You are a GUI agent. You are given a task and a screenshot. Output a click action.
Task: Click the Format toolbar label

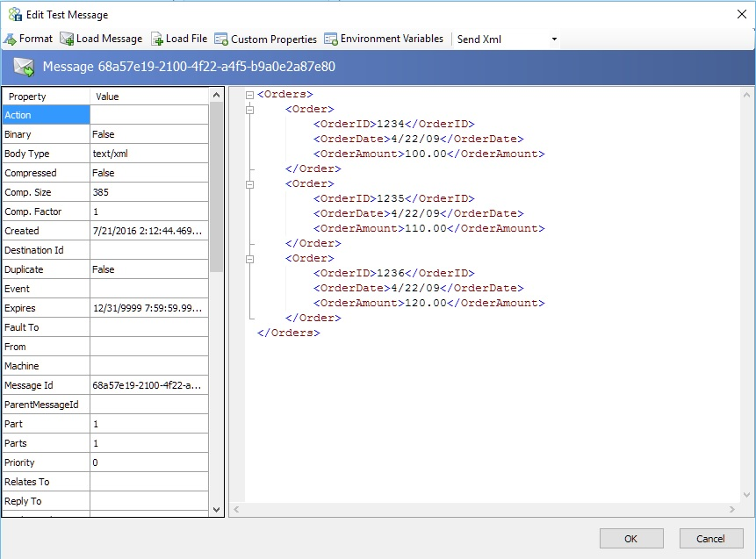36,39
